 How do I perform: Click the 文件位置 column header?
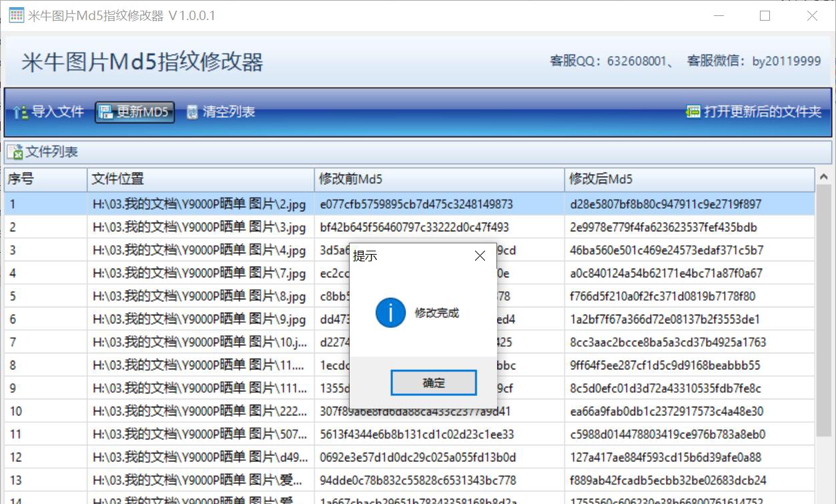pyautogui.click(x=200, y=180)
